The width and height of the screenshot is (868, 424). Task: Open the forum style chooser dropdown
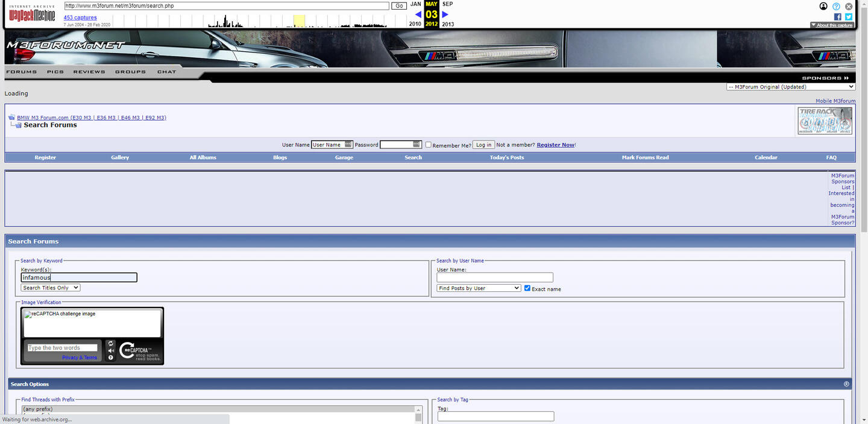tap(790, 87)
